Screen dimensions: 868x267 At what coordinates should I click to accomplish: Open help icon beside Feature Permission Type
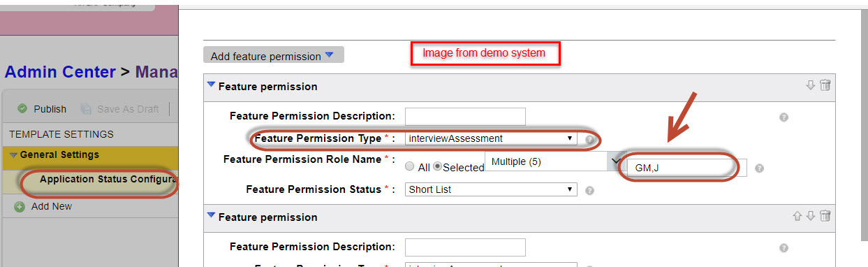(590, 139)
